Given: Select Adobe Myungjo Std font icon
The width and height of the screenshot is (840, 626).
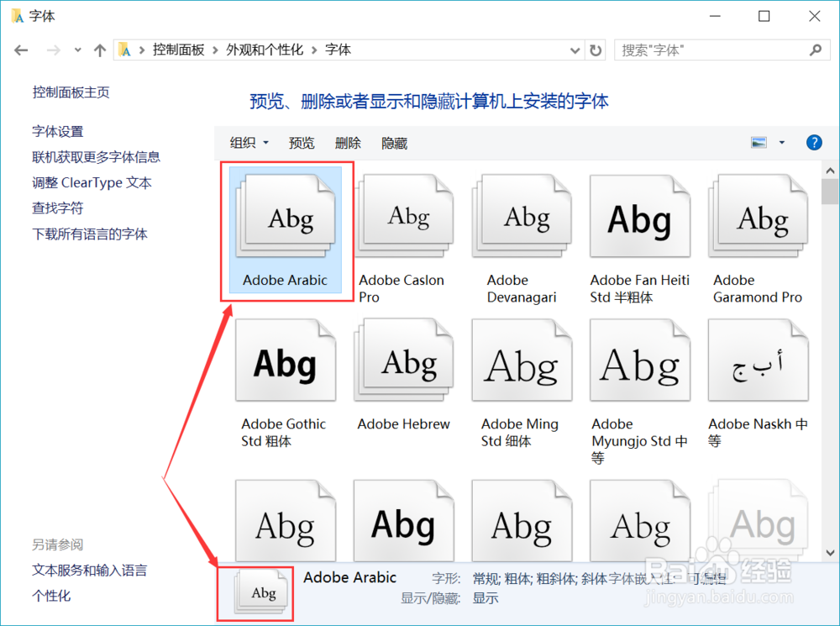Looking at the screenshot, I should tap(640, 360).
